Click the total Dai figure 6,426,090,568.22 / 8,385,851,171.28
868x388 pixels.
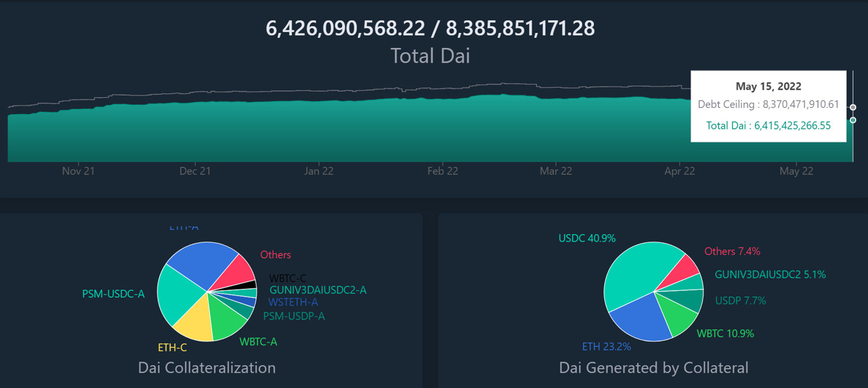[430, 28]
